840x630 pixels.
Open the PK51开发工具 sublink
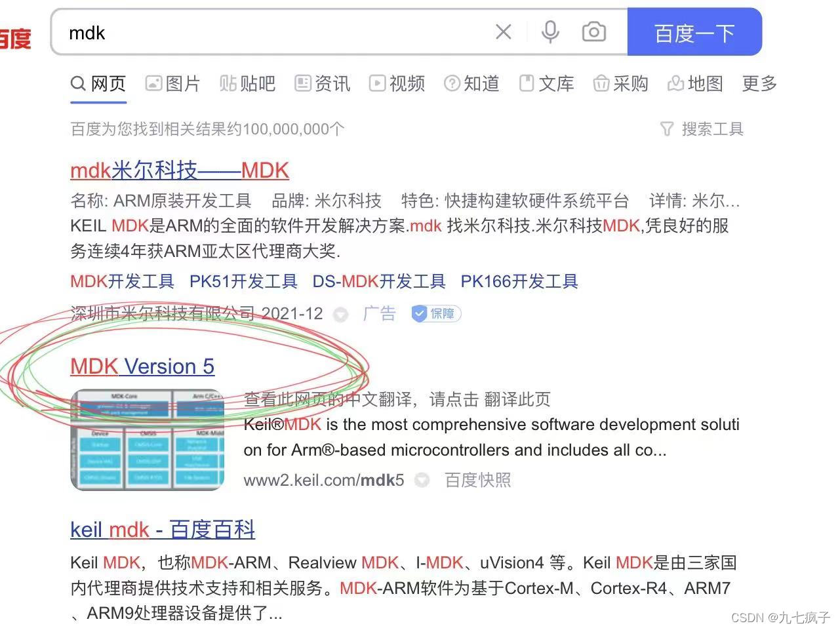pos(243,281)
